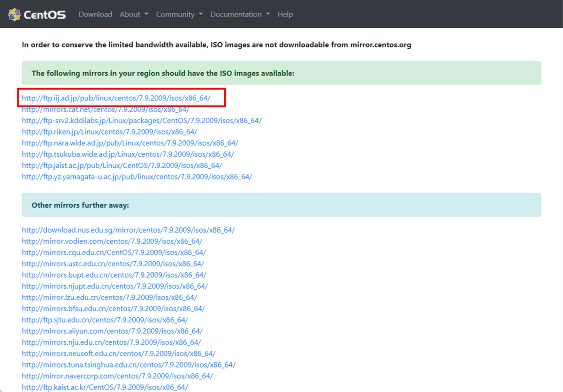This screenshot has height=392, width=563.
Task: Open the mirrors.ustc.edu.cn mirror link
Action: pos(113,264)
